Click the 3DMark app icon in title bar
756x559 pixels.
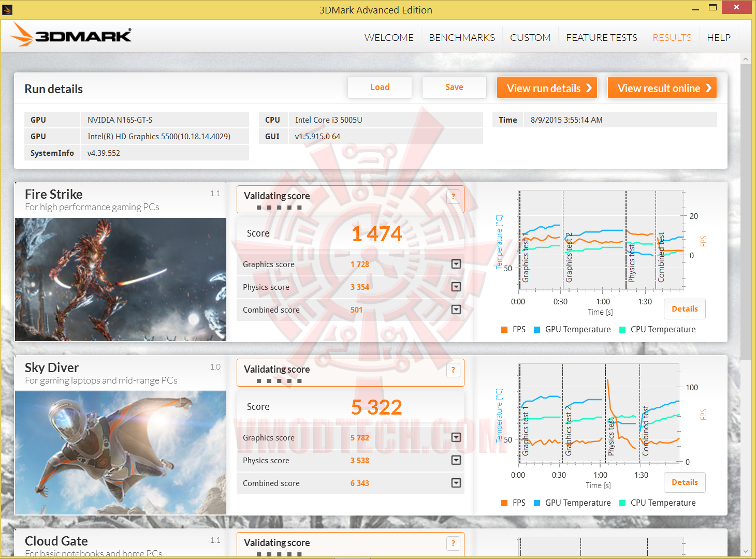[x=7, y=9]
